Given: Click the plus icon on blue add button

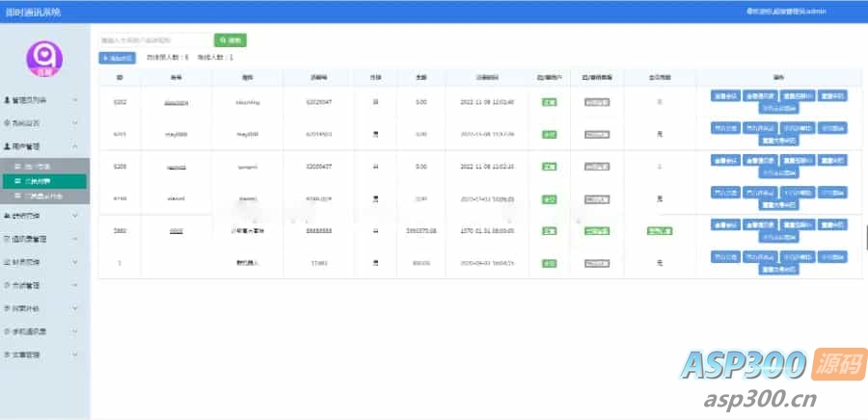Looking at the screenshot, I should click(106, 58).
